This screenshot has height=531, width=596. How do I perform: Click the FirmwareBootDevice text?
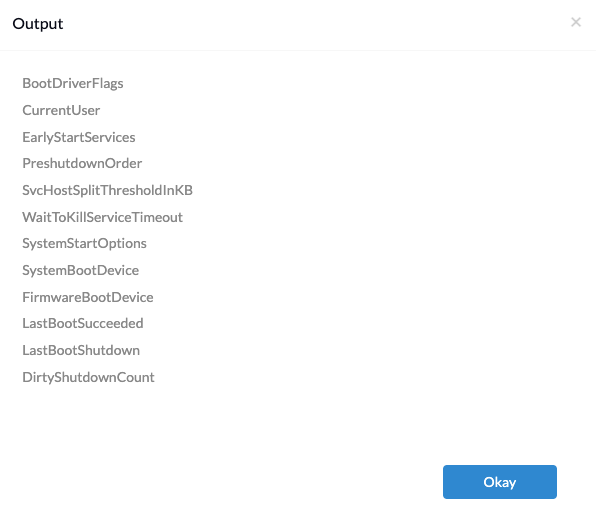(88, 297)
